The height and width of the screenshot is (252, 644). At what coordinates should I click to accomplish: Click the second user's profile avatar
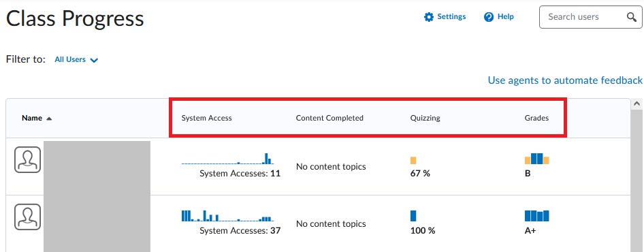(x=27, y=217)
